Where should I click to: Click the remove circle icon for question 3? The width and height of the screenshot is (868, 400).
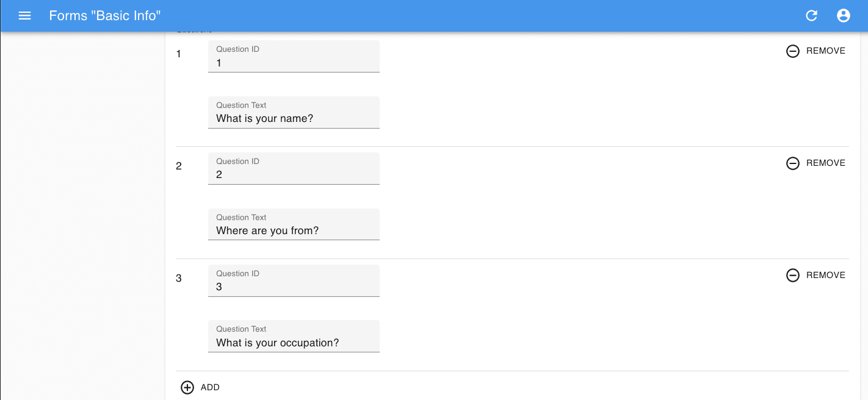click(x=792, y=276)
